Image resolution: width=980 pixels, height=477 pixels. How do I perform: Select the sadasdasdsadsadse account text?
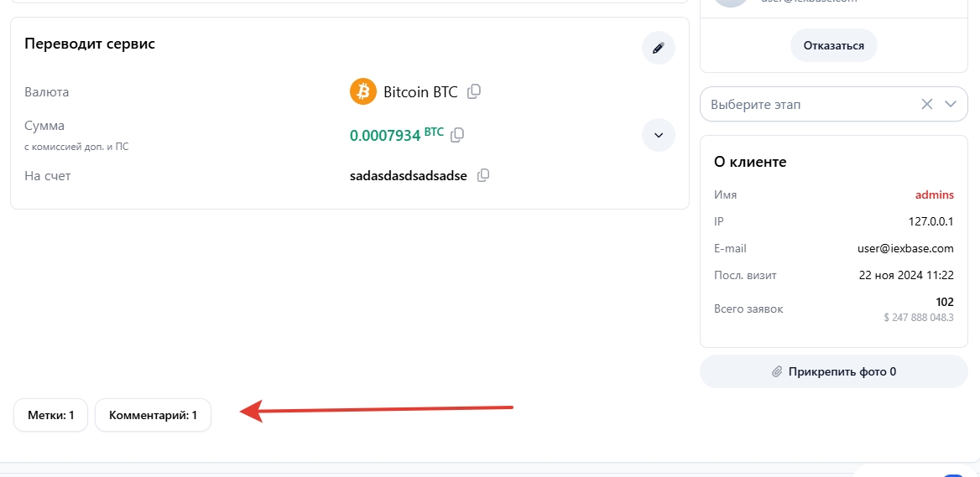408,176
